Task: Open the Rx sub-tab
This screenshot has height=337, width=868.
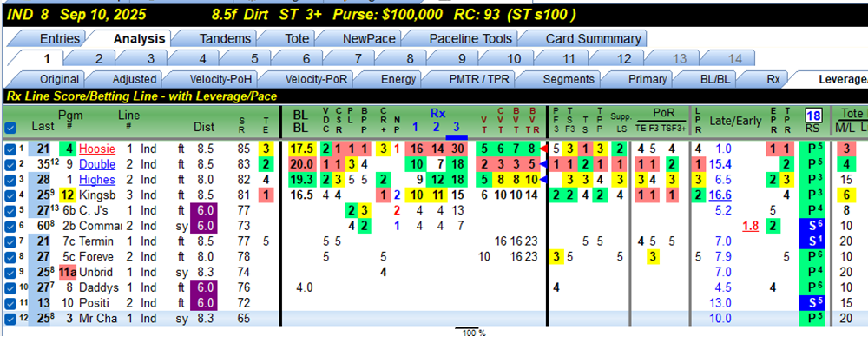Action: pos(773,79)
